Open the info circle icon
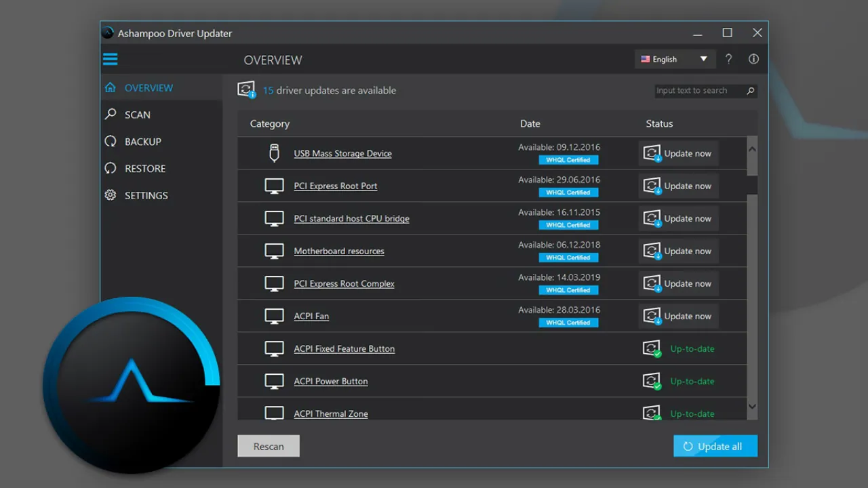This screenshot has width=868, height=488. 753,59
